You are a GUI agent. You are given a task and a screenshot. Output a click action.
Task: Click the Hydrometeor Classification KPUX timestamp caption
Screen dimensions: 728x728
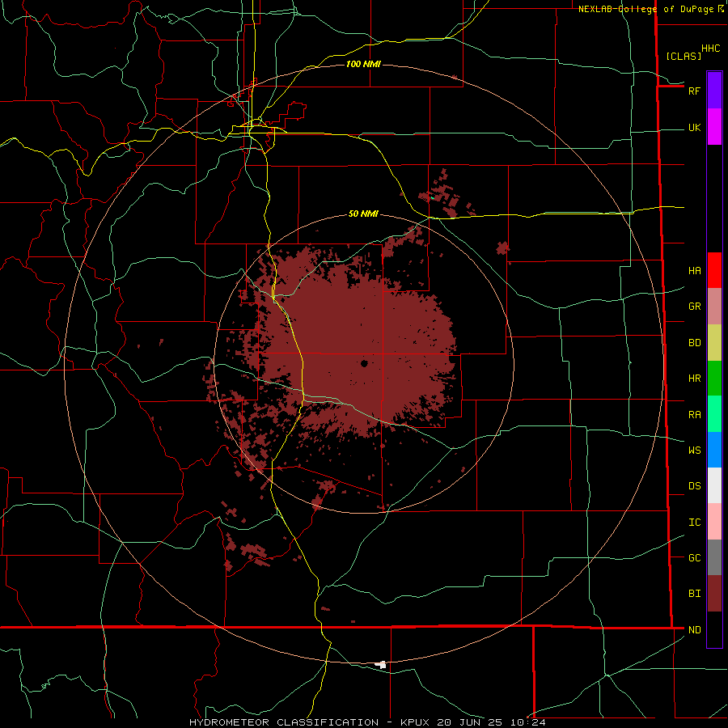[x=367, y=722]
